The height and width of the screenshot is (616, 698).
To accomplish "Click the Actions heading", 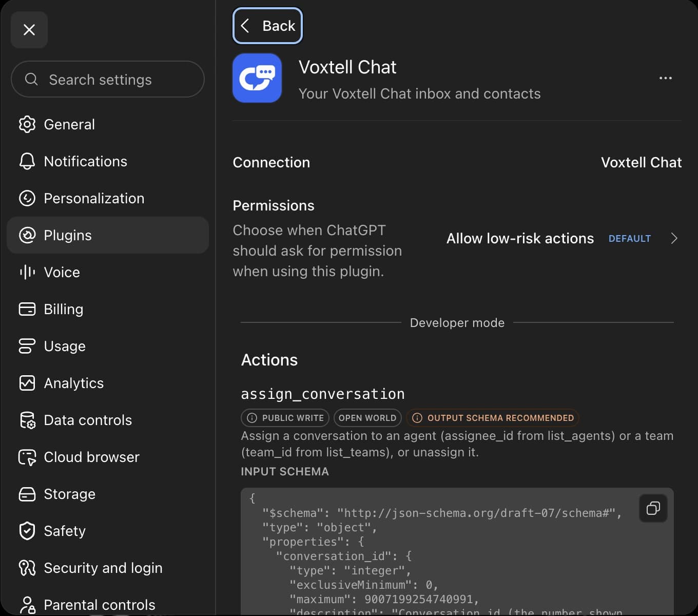I will coord(269,360).
